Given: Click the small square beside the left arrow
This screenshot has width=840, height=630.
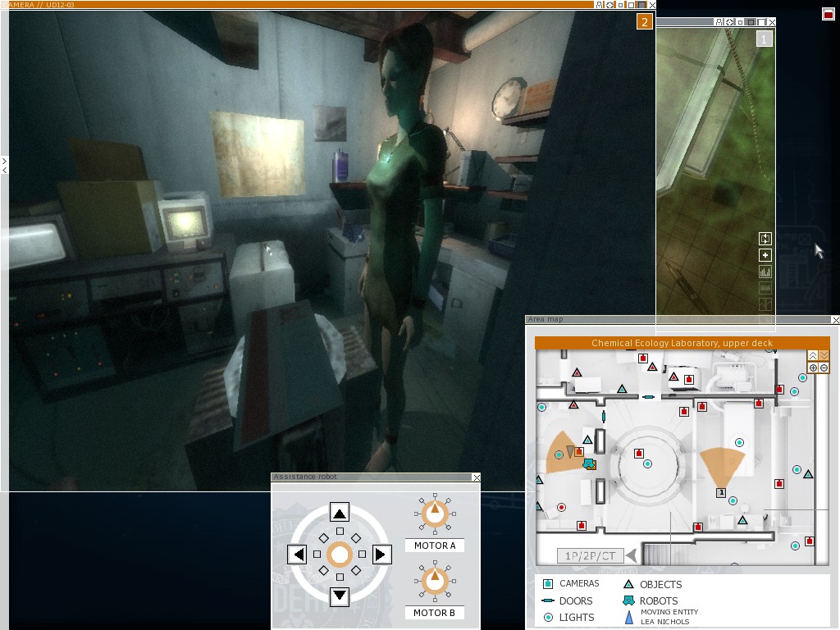Looking at the screenshot, I should [x=317, y=555].
